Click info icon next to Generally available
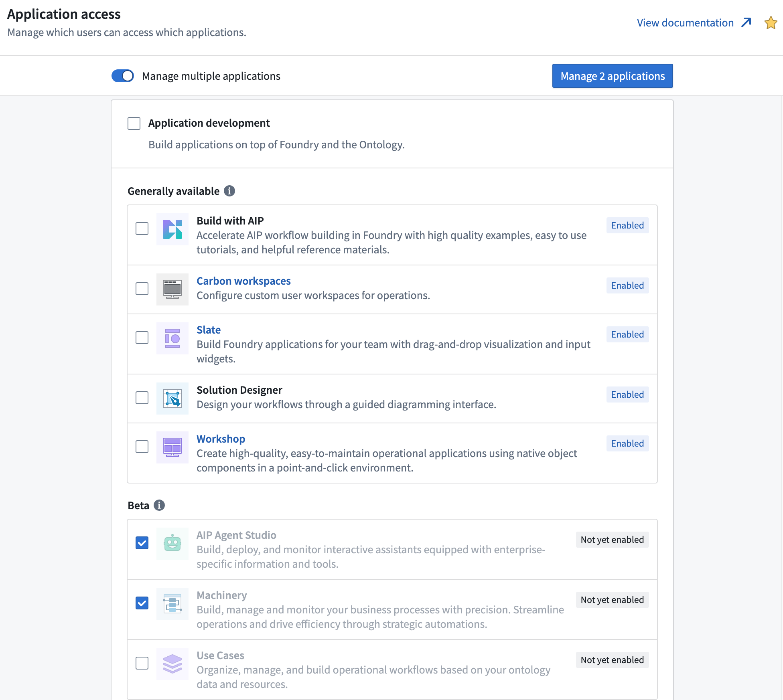 [229, 191]
